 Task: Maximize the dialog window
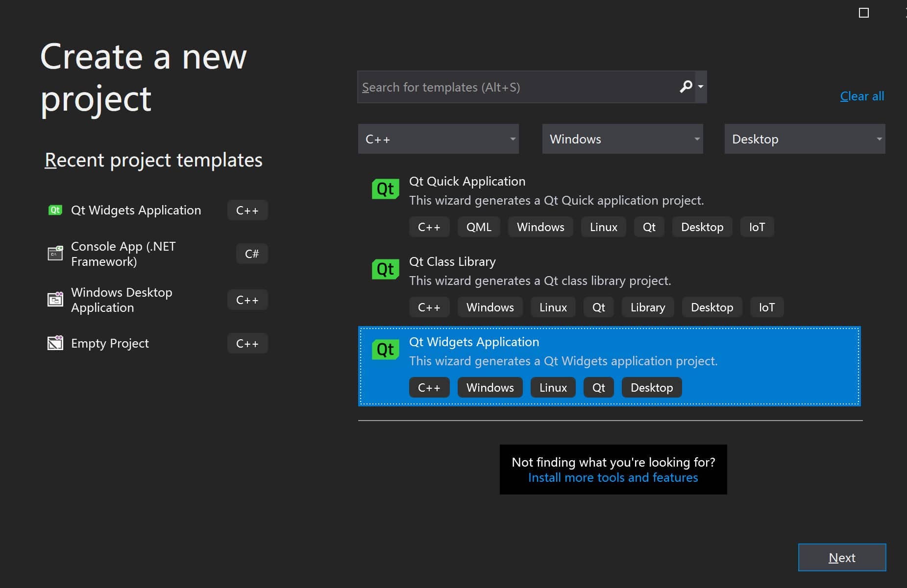(864, 13)
